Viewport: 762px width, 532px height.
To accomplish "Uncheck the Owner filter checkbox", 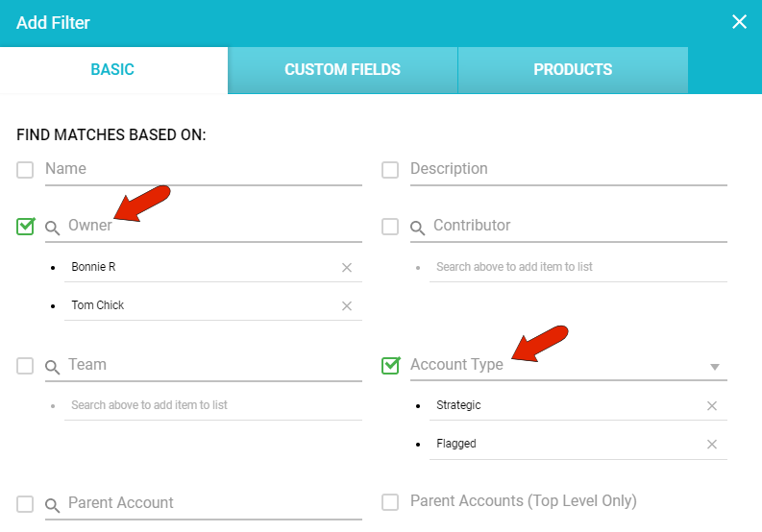I will click(x=25, y=227).
